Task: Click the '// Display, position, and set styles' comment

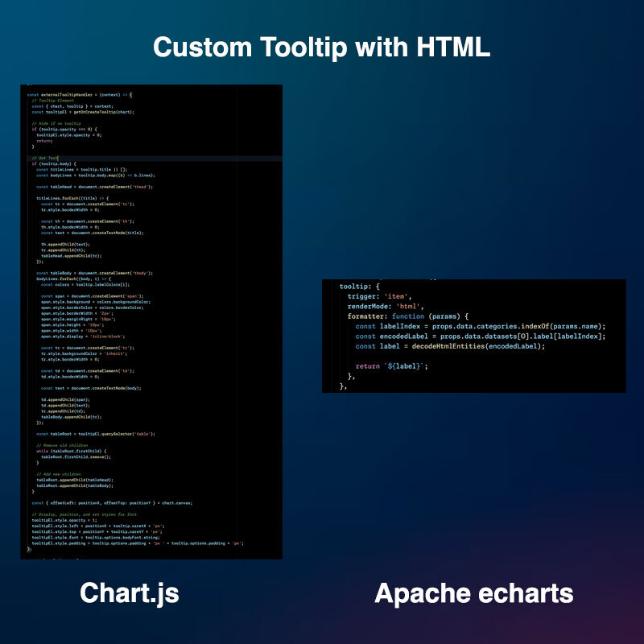Action: [x=85, y=514]
